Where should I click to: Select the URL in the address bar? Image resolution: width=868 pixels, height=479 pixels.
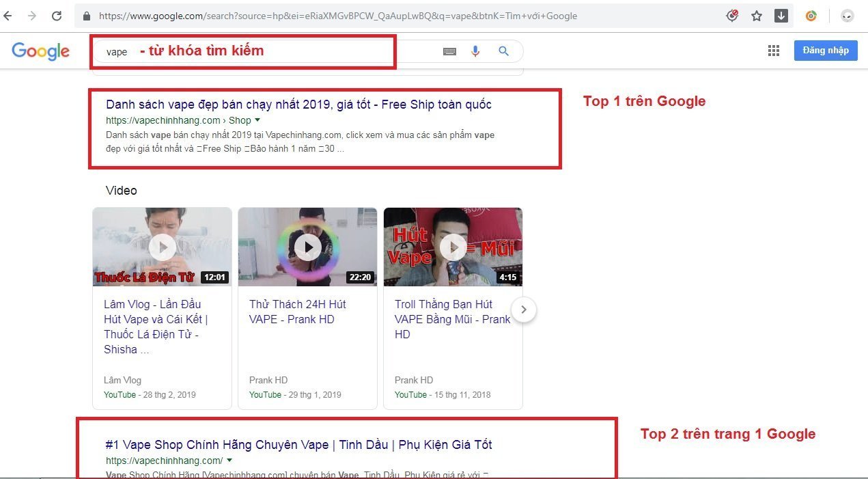338,16
